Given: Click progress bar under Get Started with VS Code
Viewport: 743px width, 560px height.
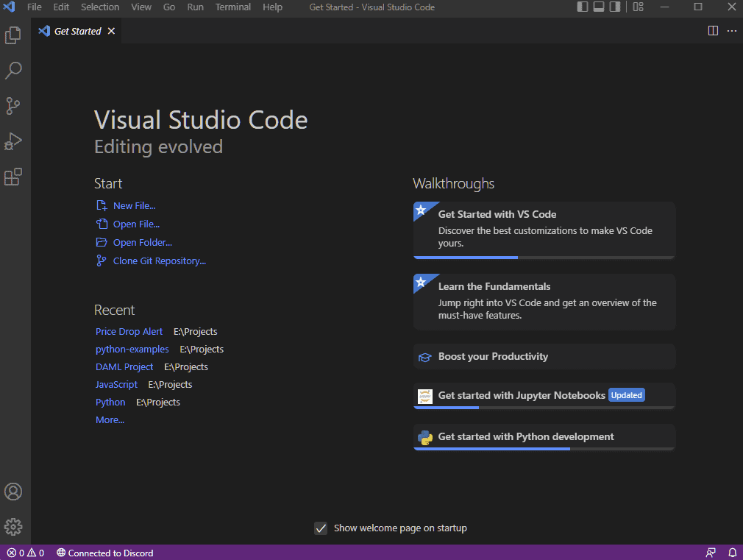Looking at the screenshot, I should point(544,258).
